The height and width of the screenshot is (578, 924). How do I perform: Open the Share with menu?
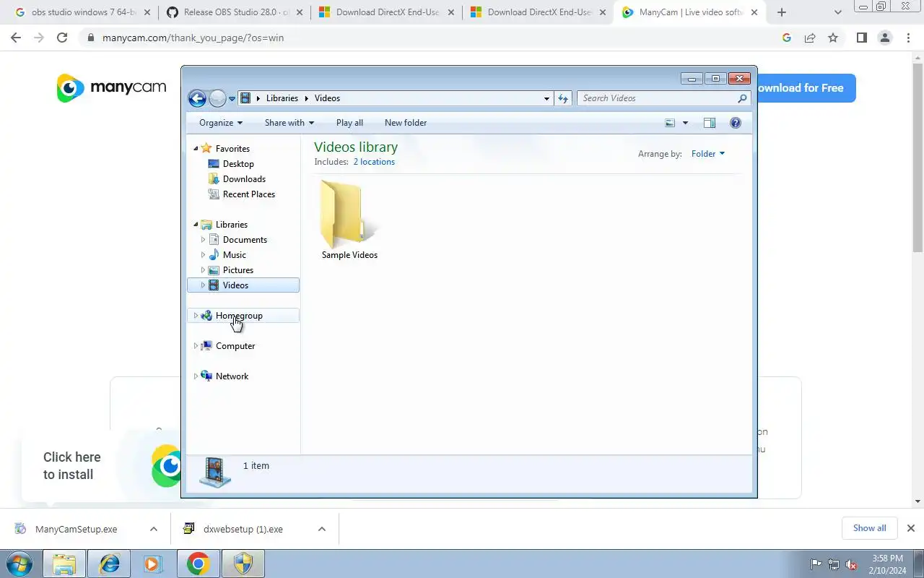coord(289,123)
